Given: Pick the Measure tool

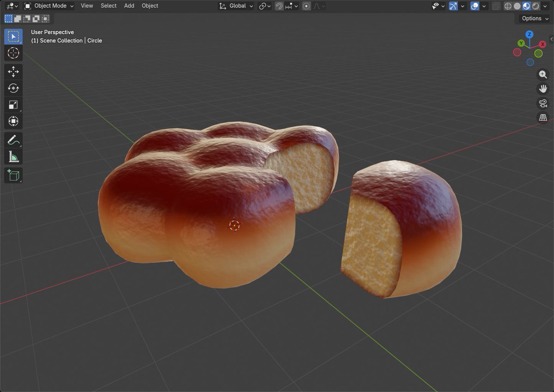Looking at the screenshot, I should 13,157.
